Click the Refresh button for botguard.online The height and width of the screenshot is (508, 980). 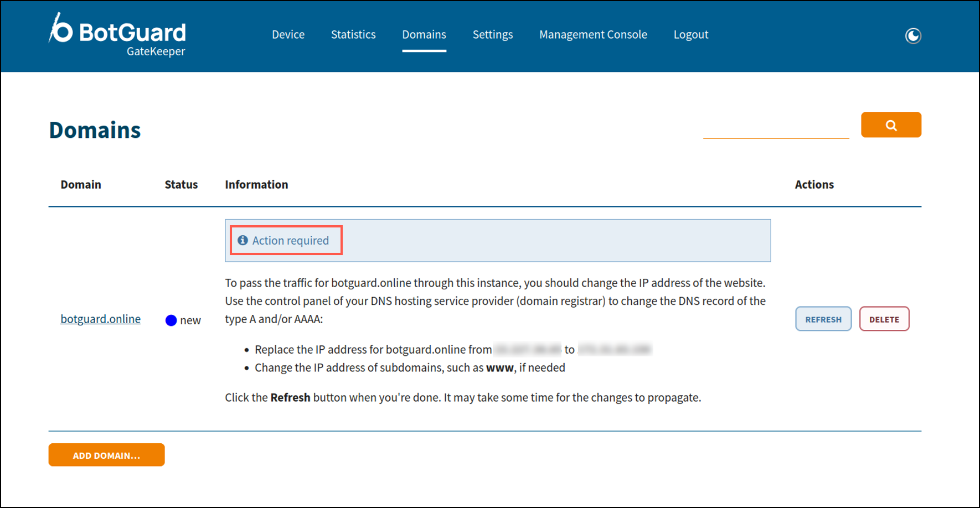(823, 319)
